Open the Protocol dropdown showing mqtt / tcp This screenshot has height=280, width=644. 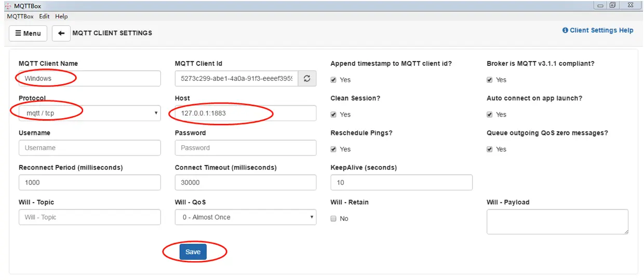coord(90,113)
